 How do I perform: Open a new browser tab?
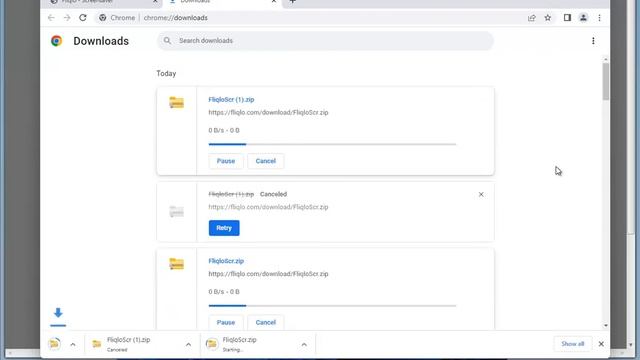(x=292, y=2)
